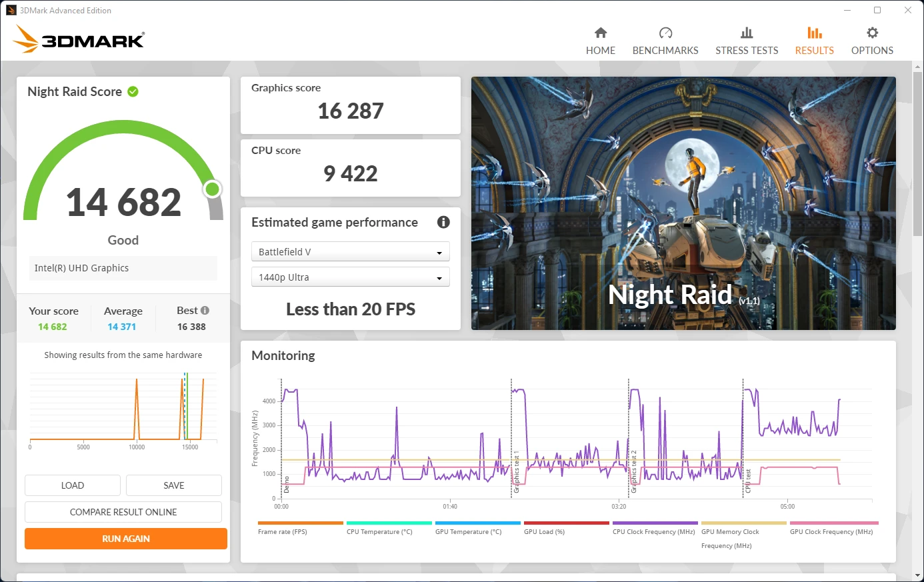The width and height of the screenshot is (924, 582).
Task: Click the Monitoring heading
Action: point(283,355)
